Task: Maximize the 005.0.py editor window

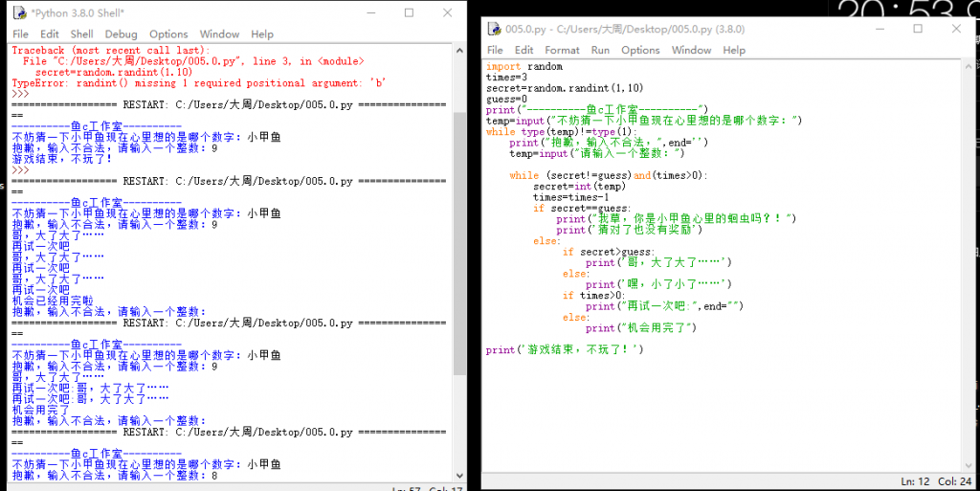Action: pos(918,29)
